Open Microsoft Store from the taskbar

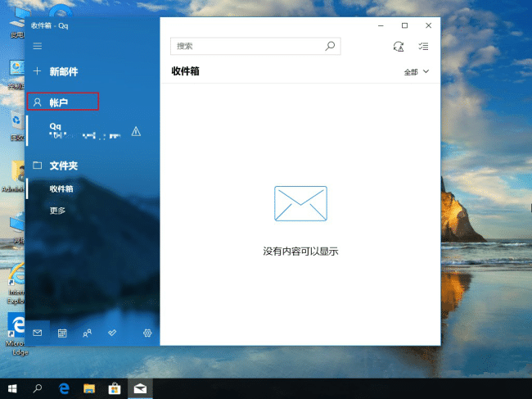(x=115, y=388)
